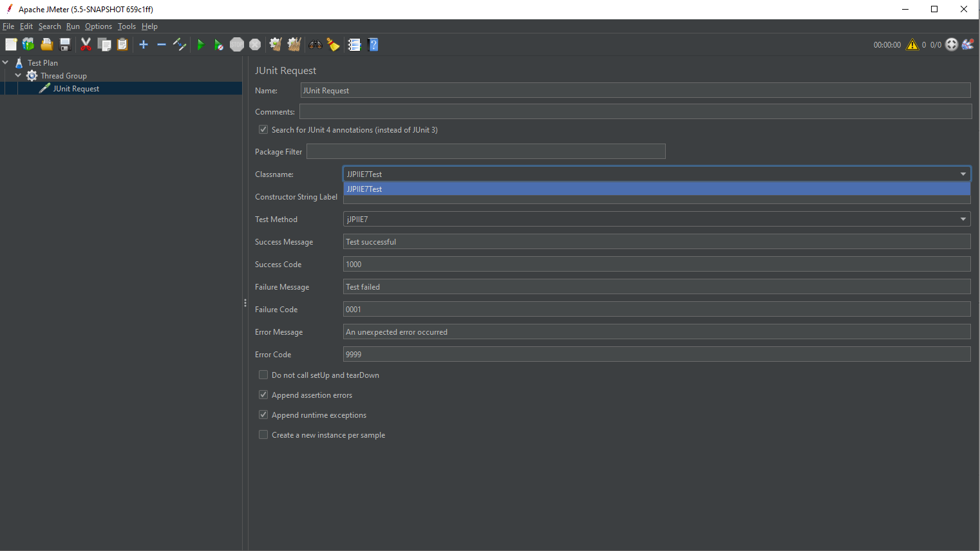
Task: Click the panel splitter handle dots
Action: click(245, 303)
